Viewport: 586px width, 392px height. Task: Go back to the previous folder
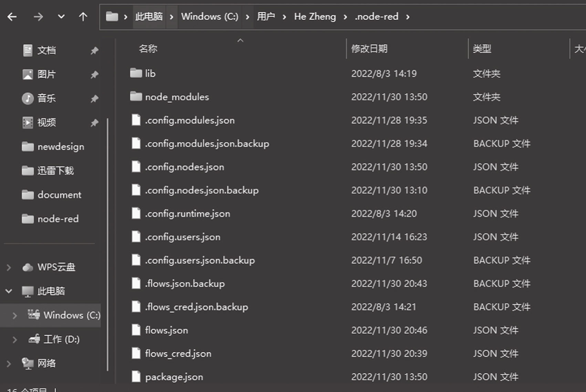coord(12,17)
